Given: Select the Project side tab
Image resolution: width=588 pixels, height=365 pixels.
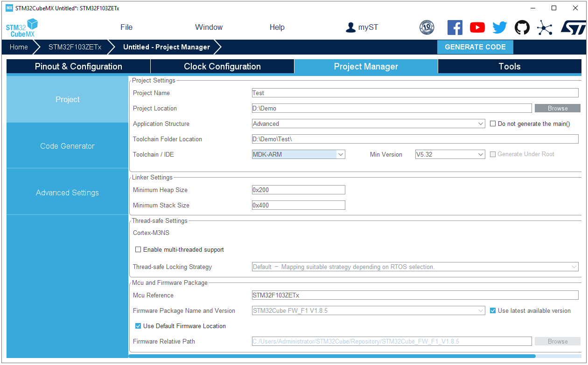Looking at the screenshot, I should (x=67, y=99).
